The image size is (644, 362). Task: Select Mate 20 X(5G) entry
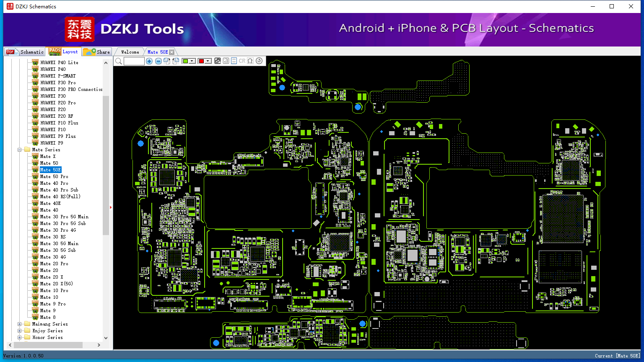click(57, 284)
